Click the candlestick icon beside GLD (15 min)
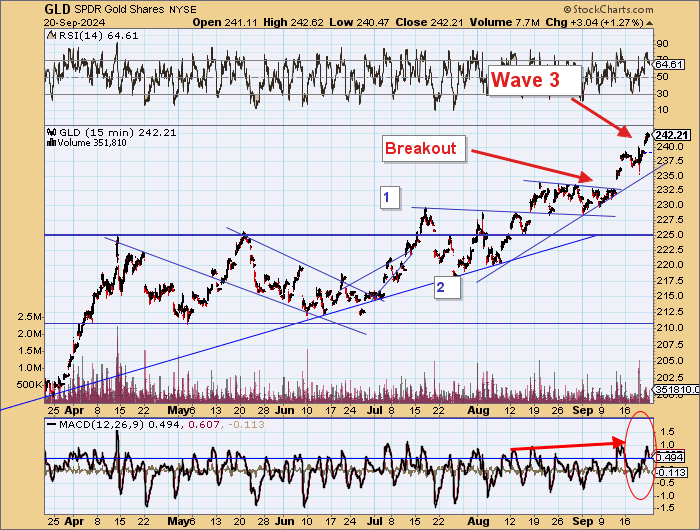The height and width of the screenshot is (530, 700). click(x=52, y=132)
